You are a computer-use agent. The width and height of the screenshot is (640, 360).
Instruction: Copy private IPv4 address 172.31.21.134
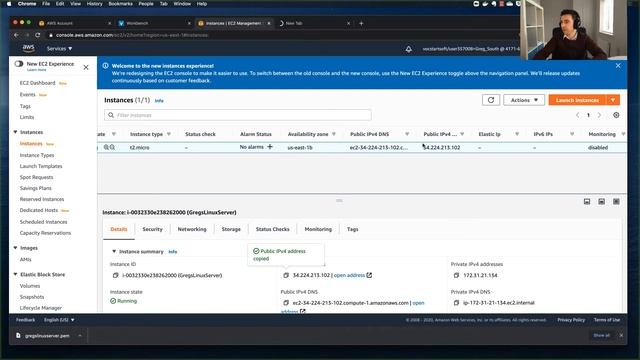(456, 276)
